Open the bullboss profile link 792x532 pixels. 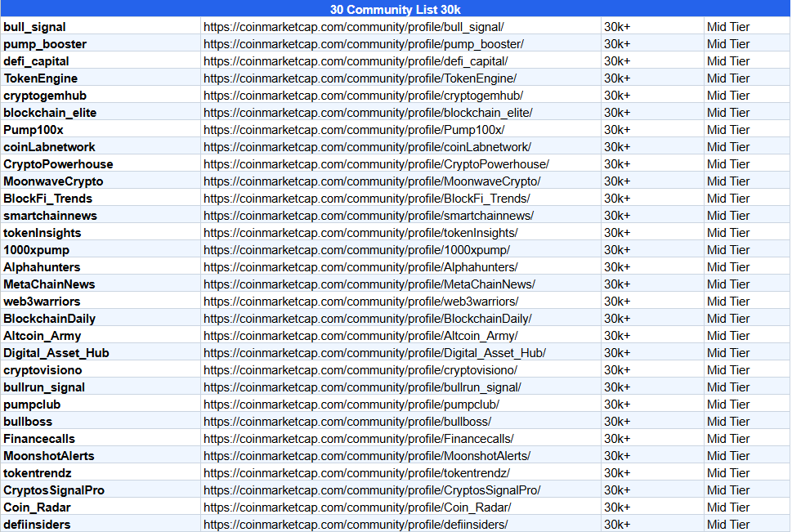pos(347,422)
